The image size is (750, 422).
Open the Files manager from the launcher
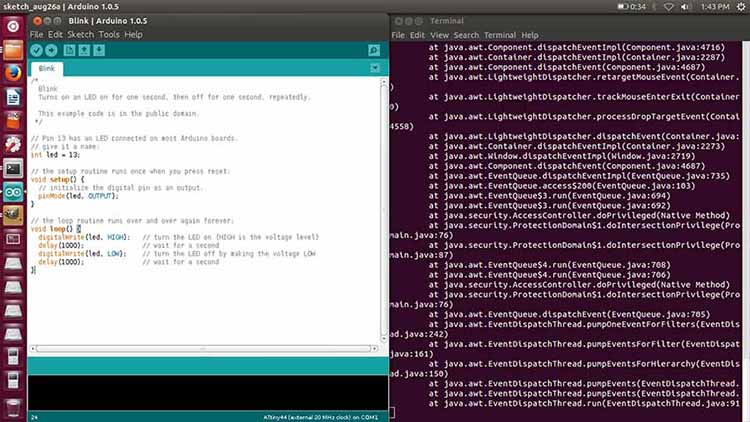pyautogui.click(x=13, y=50)
